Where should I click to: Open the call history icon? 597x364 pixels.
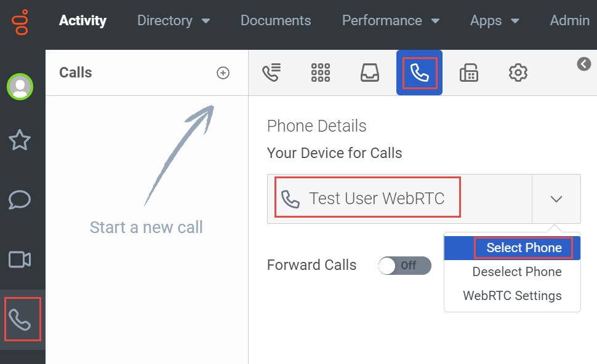coord(271,72)
